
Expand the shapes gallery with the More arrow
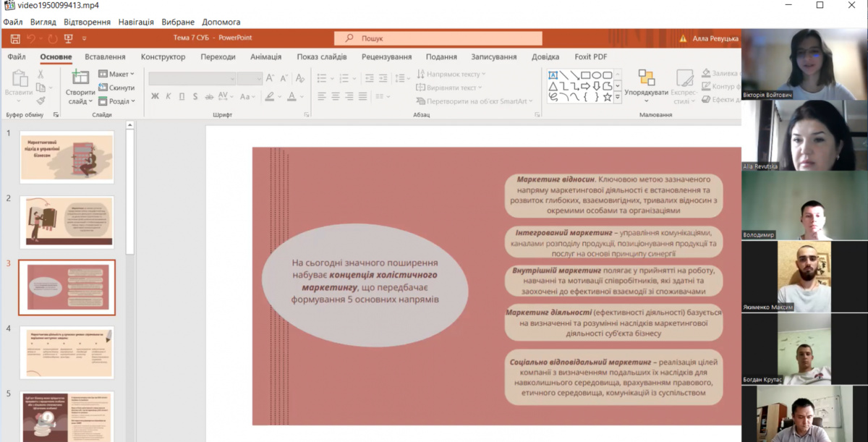pyautogui.click(x=618, y=97)
